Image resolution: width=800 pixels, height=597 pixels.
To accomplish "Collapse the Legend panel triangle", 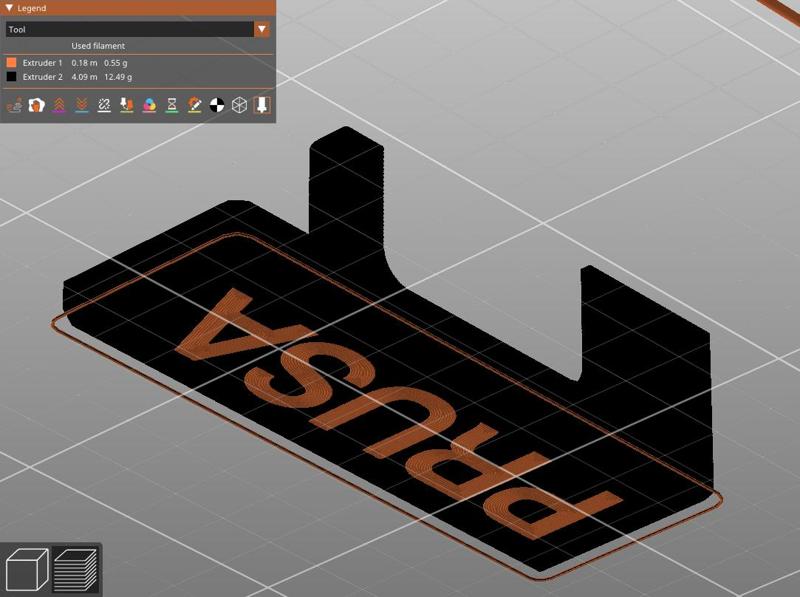I will [9, 8].
